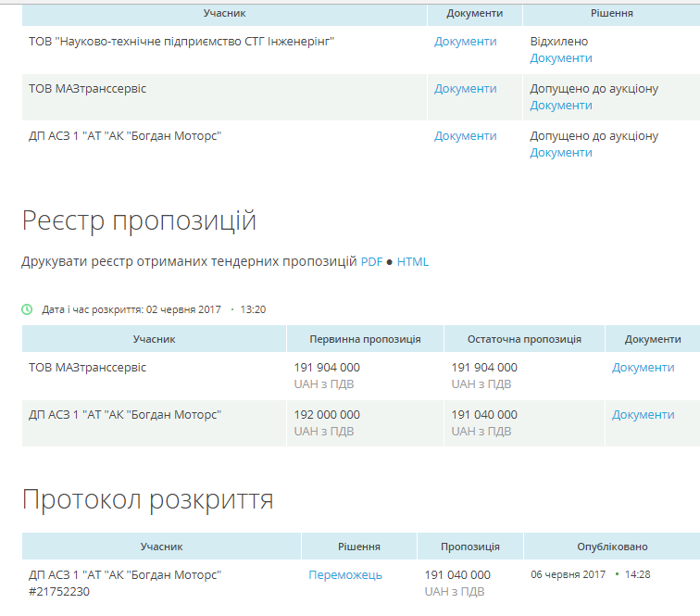This screenshot has height=616, width=700.
Task: Click the 192 000 000 initial offer value
Action: (x=327, y=415)
